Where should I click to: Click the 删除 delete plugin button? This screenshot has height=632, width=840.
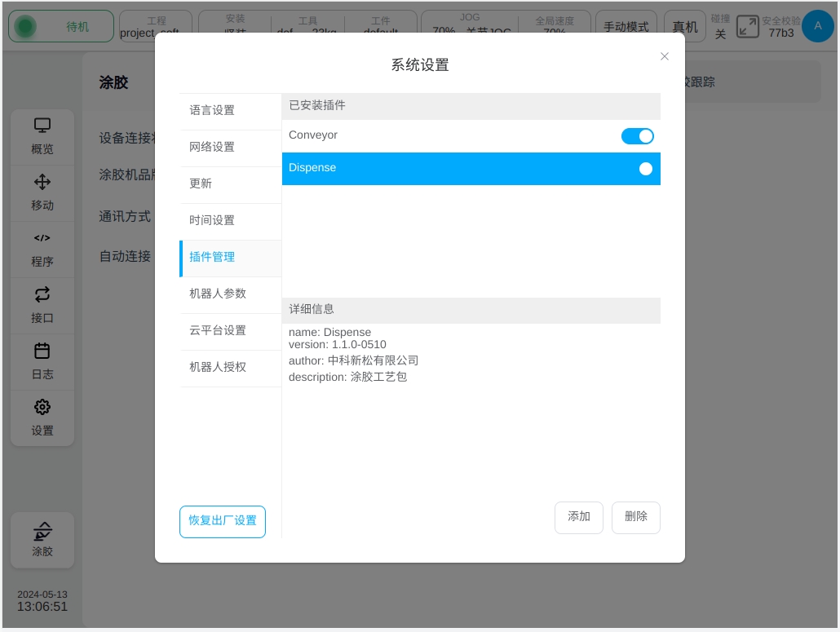[636, 517]
